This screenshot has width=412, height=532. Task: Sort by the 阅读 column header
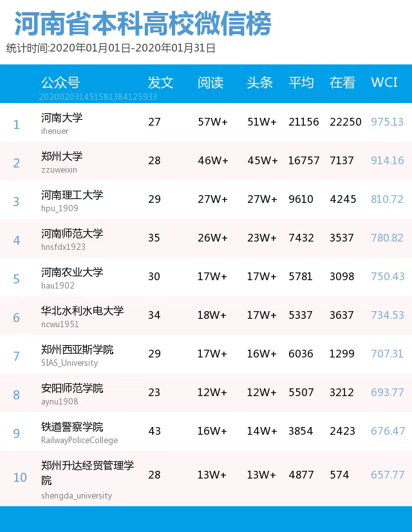click(211, 82)
